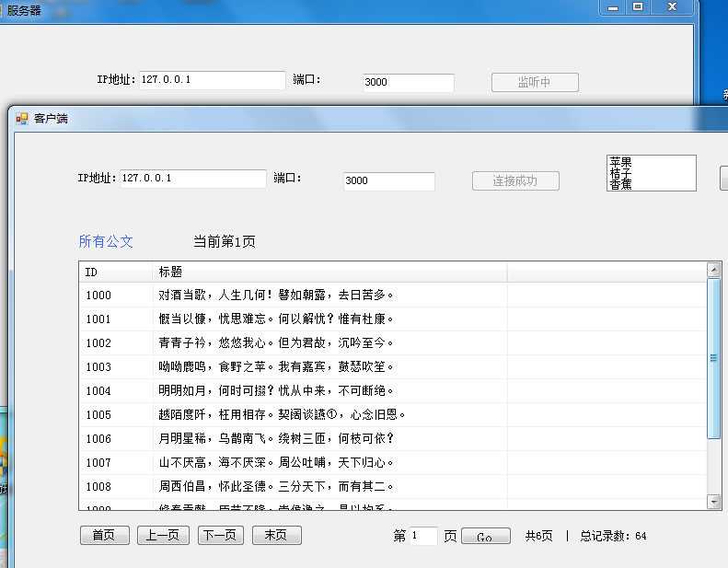Jump to last page via 末页

tap(277, 535)
